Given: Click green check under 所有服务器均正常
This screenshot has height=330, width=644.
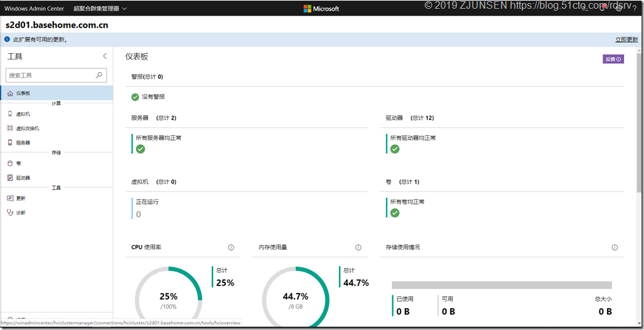Looking at the screenshot, I should click(x=140, y=149).
